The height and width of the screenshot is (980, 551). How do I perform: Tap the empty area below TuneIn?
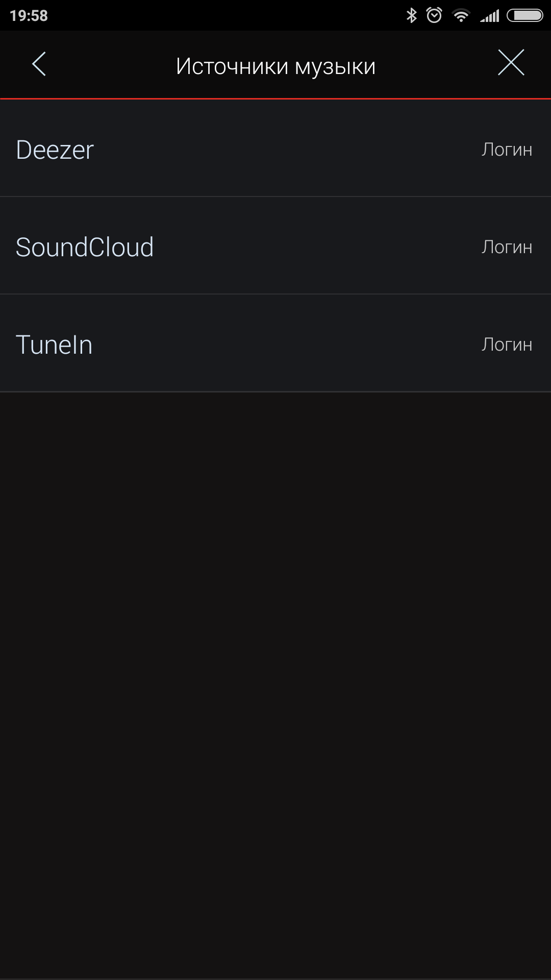pyautogui.click(x=275, y=664)
